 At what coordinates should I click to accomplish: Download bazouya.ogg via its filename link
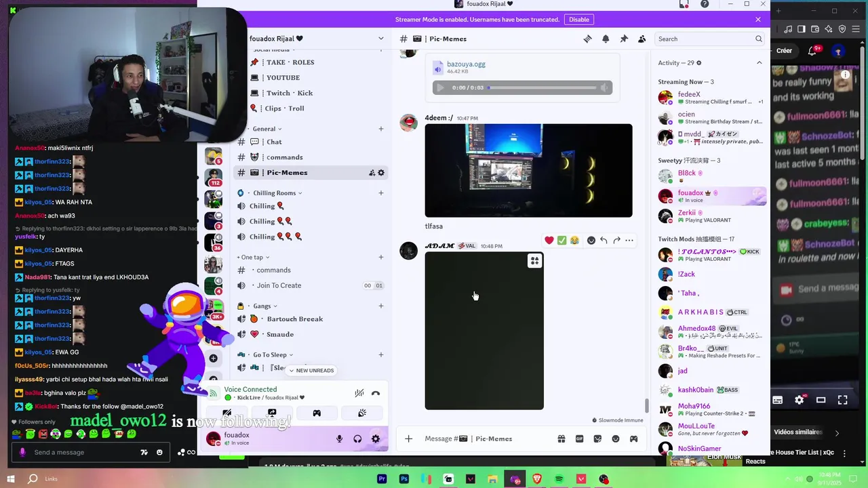point(466,64)
